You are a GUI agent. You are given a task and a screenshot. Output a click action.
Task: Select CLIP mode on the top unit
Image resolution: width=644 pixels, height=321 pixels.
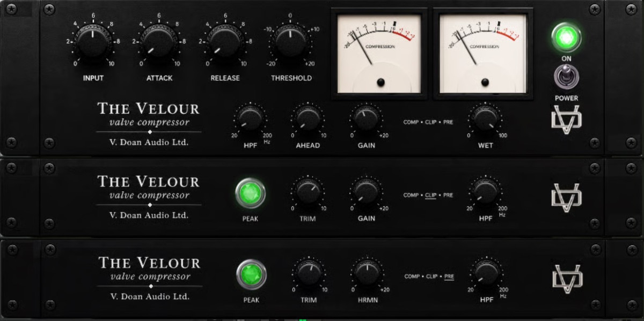tap(430, 122)
